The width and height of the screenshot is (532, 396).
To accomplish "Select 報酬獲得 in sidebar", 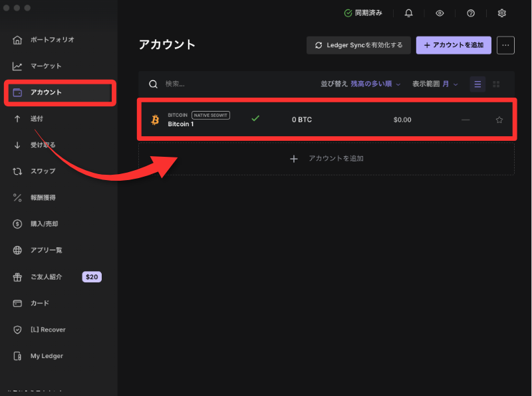I will [x=43, y=197].
